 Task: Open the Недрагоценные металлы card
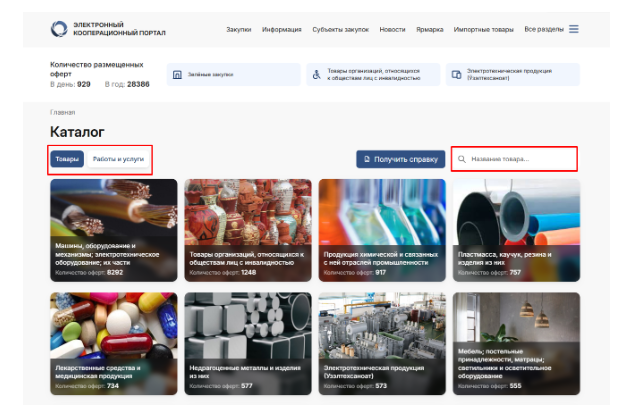(248, 344)
